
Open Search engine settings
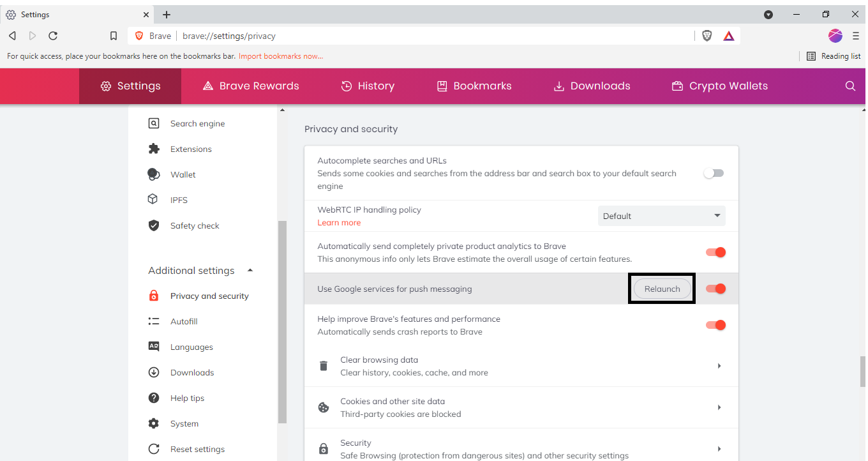click(x=197, y=124)
